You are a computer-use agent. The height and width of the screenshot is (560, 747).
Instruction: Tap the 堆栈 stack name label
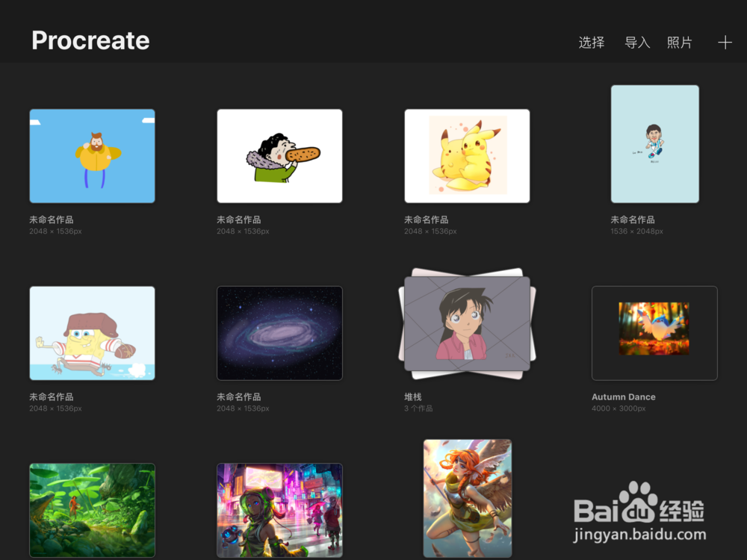click(413, 396)
